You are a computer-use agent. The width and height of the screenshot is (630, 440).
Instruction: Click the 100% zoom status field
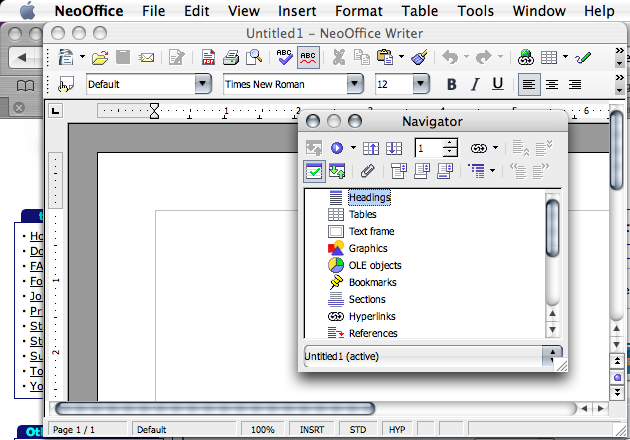pyautogui.click(x=263, y=430)
